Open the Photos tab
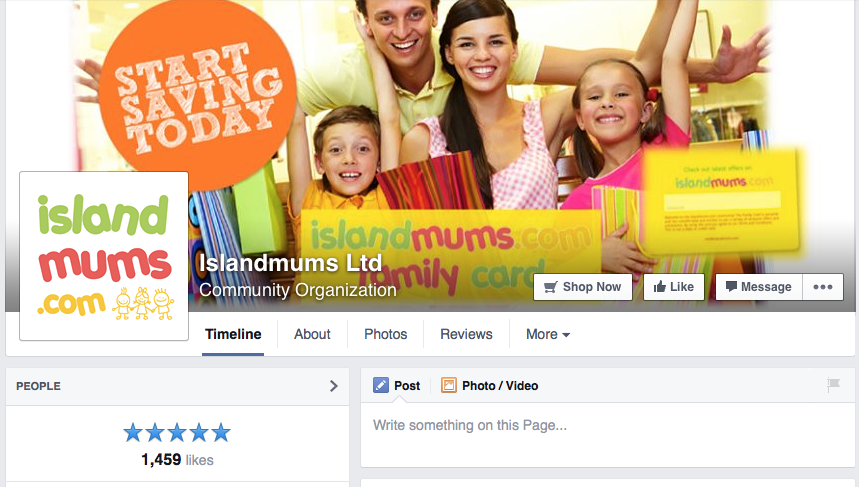Image resolution: width=859 pixels, height=487 pixels. (x=386, y=334)
